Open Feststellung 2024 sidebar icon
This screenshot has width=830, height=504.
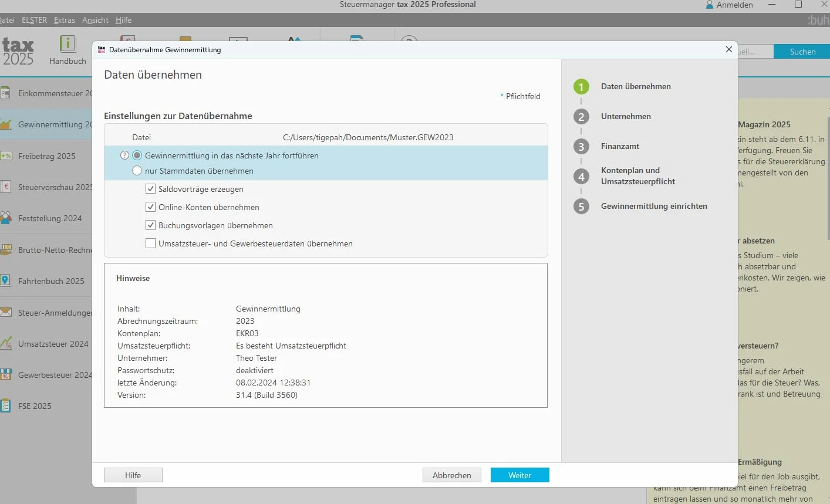[x=6, y=218]
